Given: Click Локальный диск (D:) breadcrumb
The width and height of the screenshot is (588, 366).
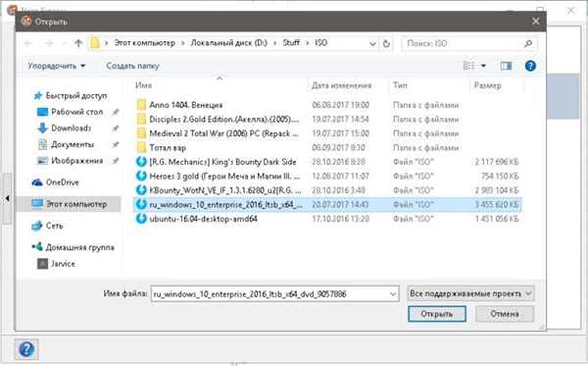Looking at the screenshot, I should [228, 43].
